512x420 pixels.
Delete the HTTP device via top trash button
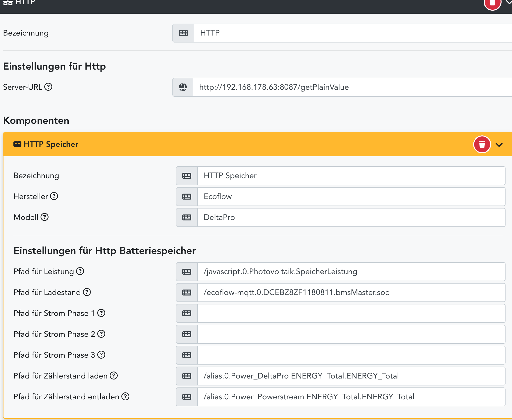click(492, 3)
